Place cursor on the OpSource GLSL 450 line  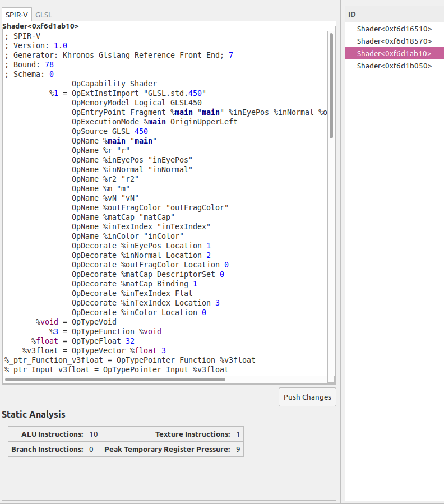[110, 131]
